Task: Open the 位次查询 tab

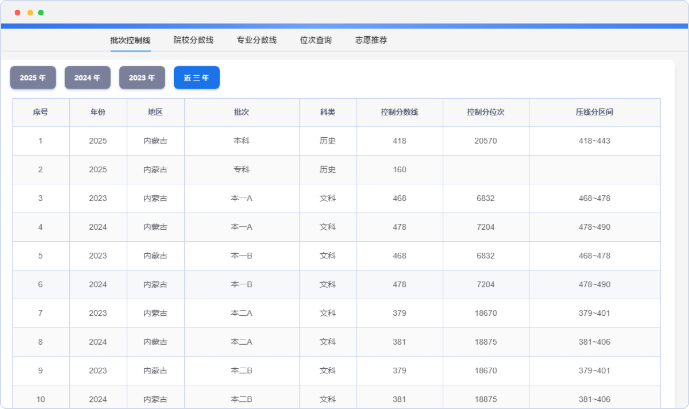Action: tap(316, 40)
